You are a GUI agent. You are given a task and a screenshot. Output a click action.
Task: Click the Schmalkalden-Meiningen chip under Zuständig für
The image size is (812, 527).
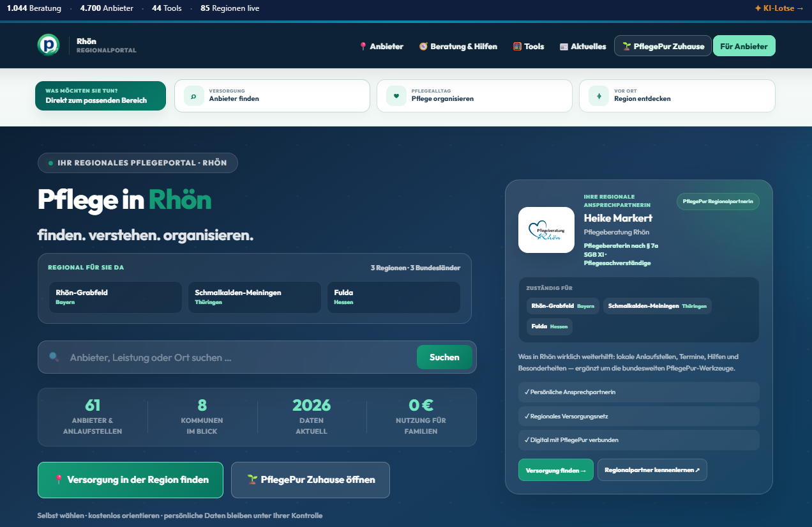pyautogui.click(x=657, y=306)
